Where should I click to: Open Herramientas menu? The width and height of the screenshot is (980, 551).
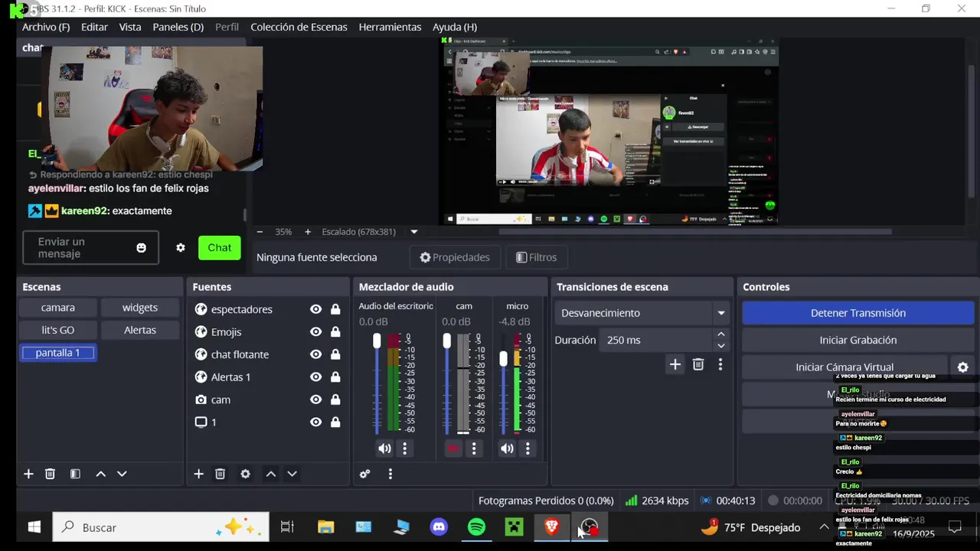click(390, 27)
